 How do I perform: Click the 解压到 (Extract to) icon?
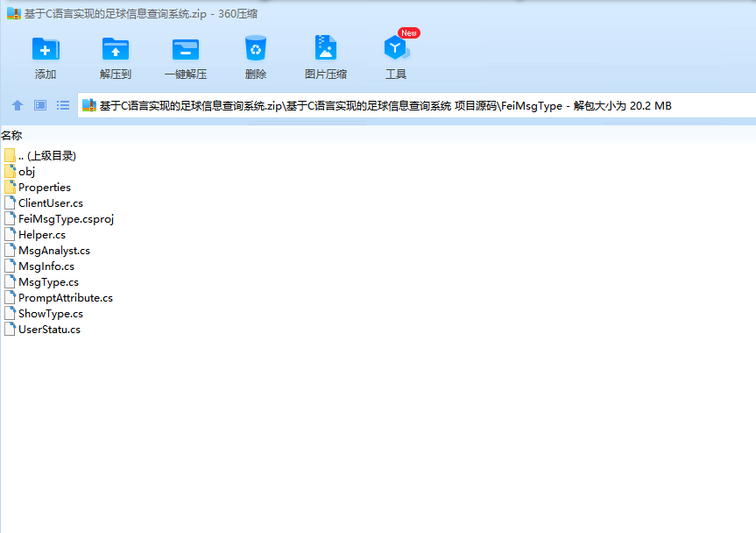116,49
